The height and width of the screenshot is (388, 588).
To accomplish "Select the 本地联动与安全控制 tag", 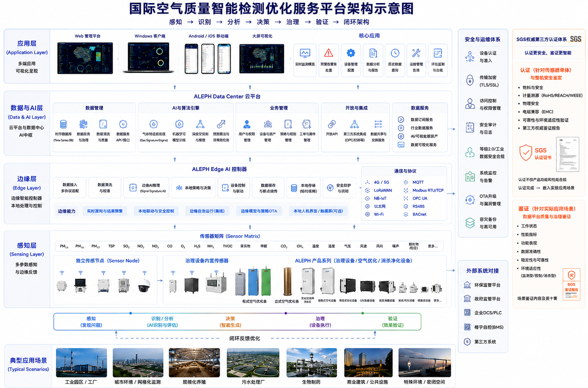I will tap(156, 211).
